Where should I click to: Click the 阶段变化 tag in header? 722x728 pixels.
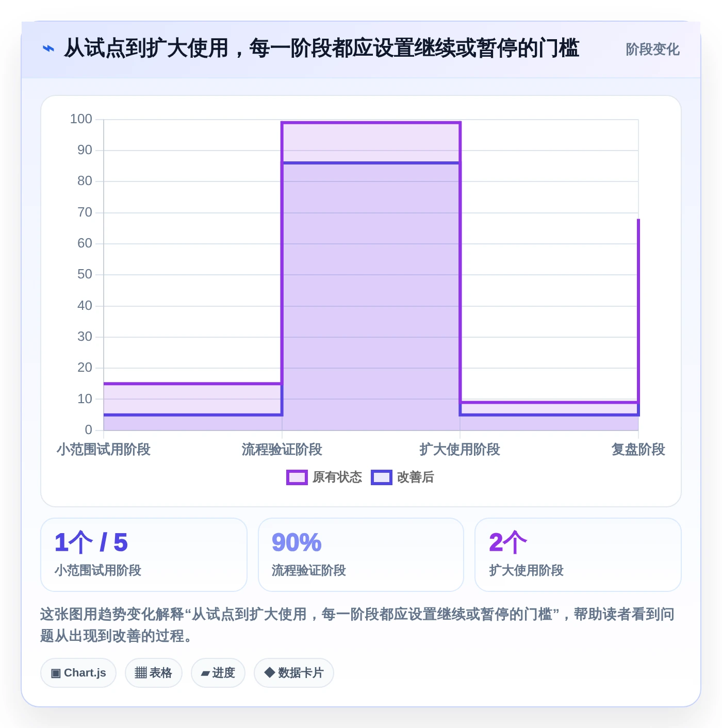point(652,49)
